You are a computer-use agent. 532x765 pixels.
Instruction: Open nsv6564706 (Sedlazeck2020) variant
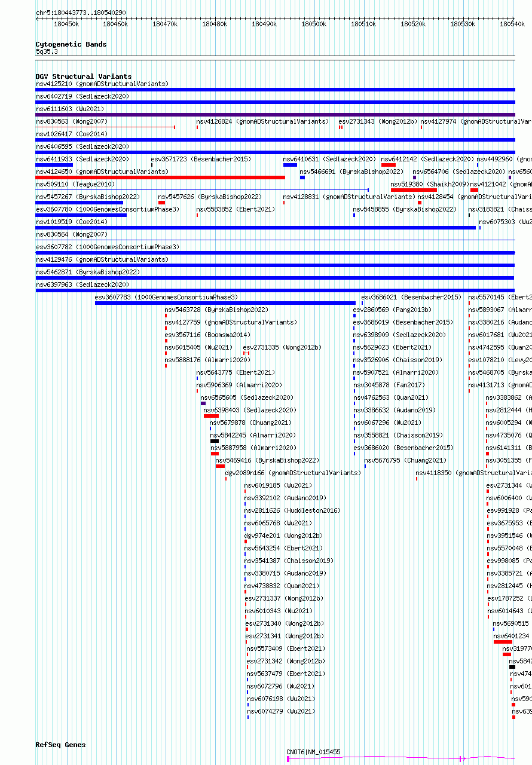coord(459,172)
